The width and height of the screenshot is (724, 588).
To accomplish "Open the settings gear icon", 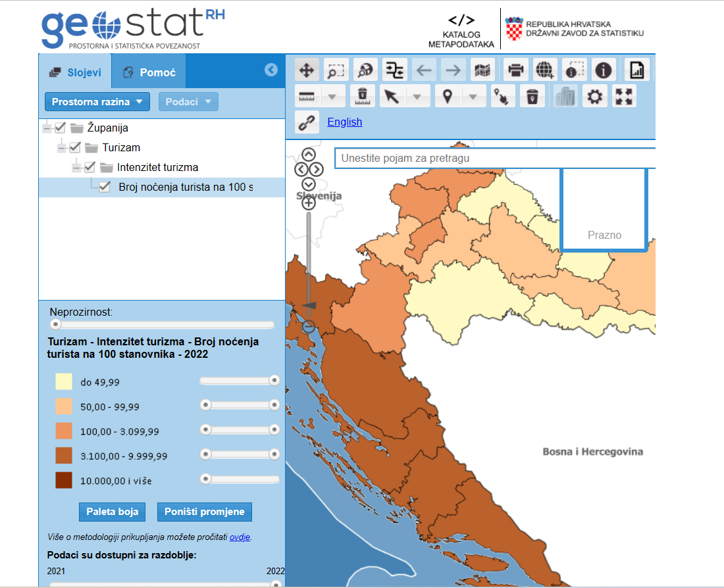I will point(594,97).
